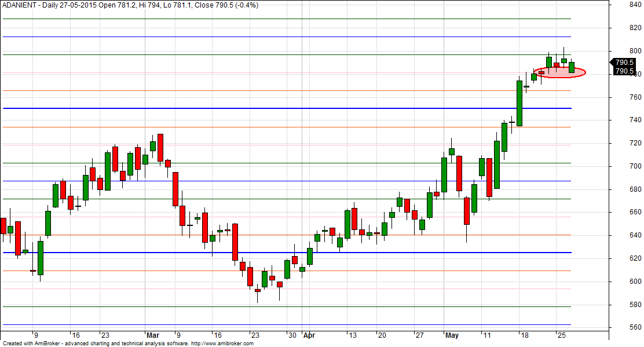Click the 'May' date axis label
Viewport: 644px width, 347px height.
click(x=451, y=335)
